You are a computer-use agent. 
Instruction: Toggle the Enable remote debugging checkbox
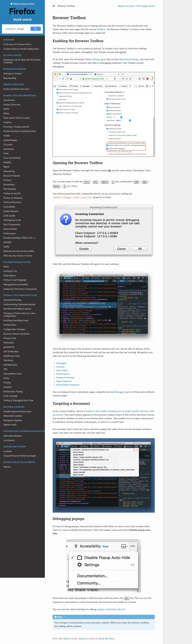coord(108,148)
